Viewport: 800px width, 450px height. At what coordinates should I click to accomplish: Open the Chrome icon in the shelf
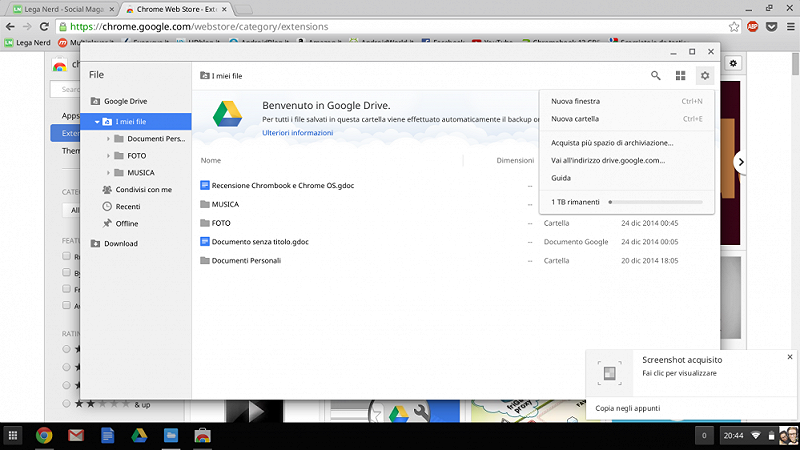click(x=44, y=436)
